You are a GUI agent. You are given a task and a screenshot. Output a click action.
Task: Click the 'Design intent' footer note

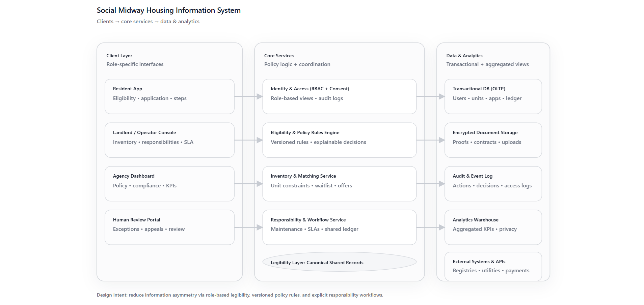(x=240, y=295)
